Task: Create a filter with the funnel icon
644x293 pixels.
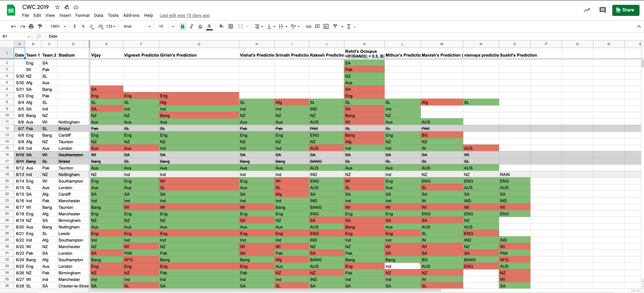Action: coord(335,27)
